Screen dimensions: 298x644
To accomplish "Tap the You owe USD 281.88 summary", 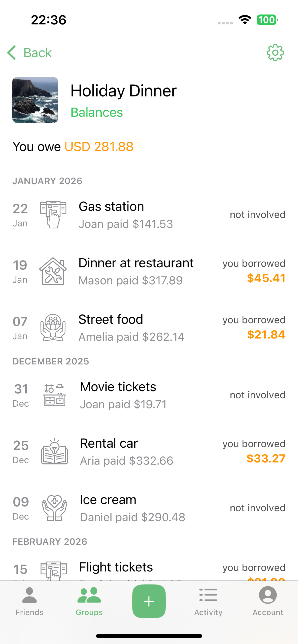I will [x=73, y=147].
